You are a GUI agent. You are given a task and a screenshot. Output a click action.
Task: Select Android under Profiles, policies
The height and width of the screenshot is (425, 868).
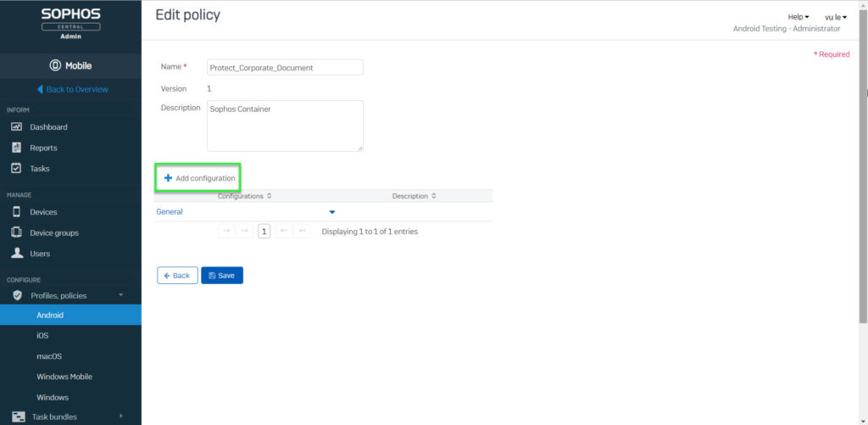70,315
